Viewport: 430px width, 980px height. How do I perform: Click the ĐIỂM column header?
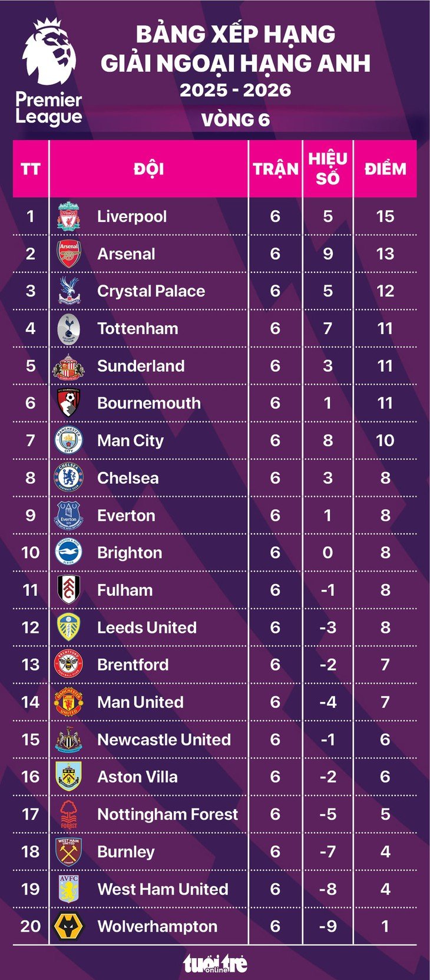coord(385,169)
